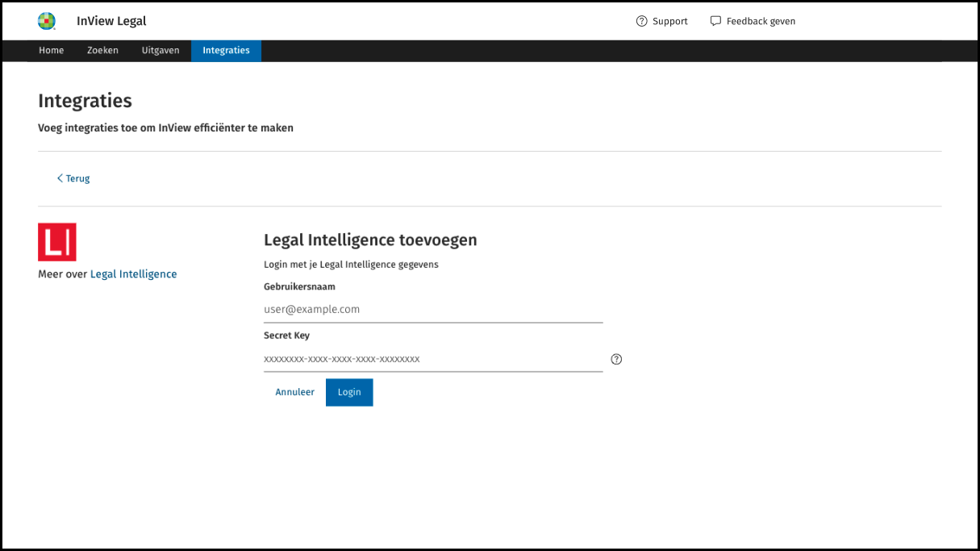Open the Support link text

670,21
